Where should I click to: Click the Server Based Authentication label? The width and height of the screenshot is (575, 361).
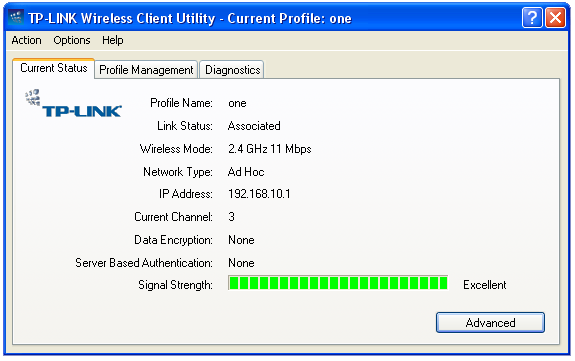[144, 263]
